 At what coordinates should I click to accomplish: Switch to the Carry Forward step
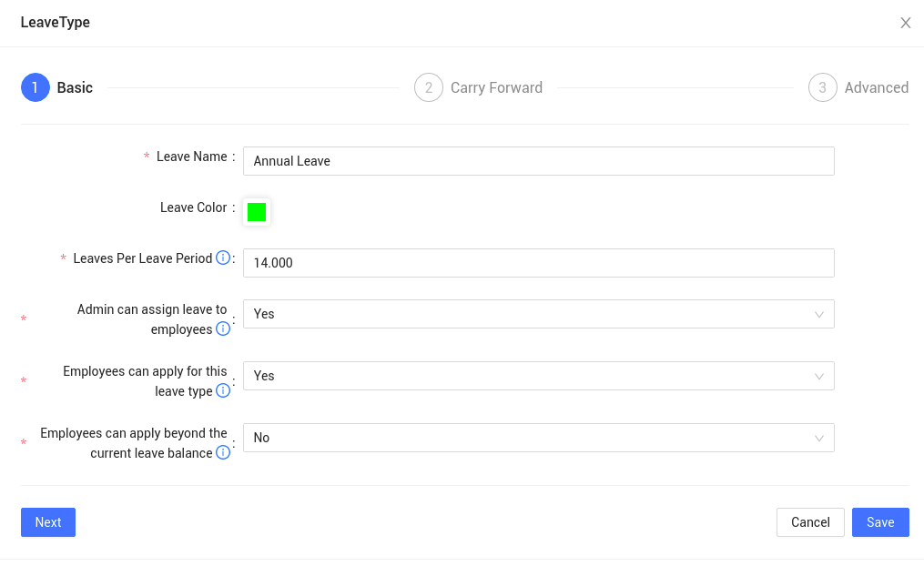pos(496,87)
